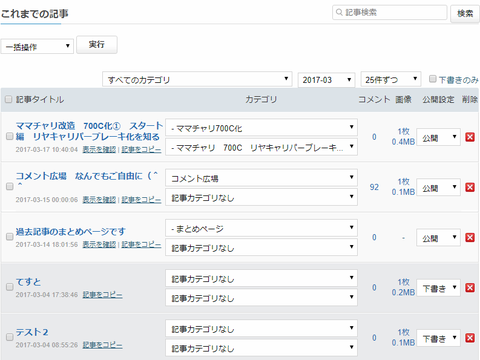Image resolution: width=480 pixels, height=360 pixels.
Task: Delete the てすと draft article
Action: pos(470,288)
